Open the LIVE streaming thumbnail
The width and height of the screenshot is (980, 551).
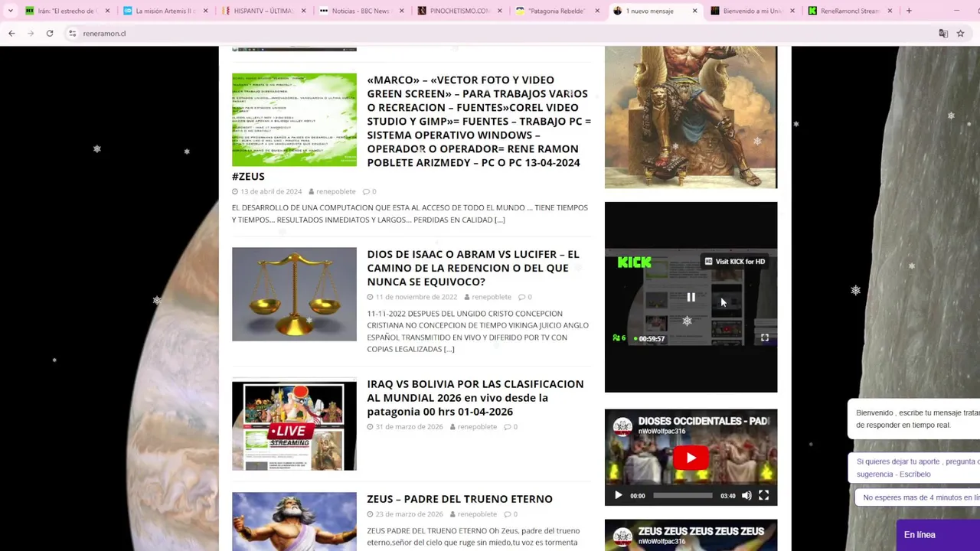pyautogui.click(x=294, y=425)
